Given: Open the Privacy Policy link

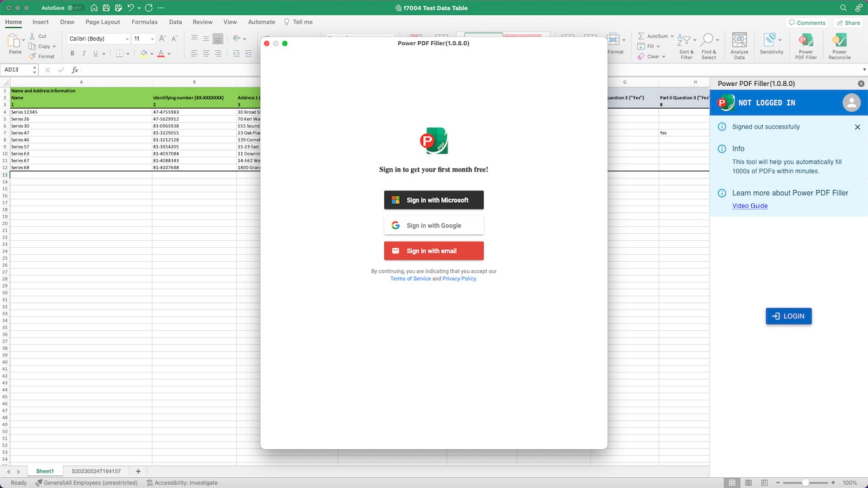Looking at the screenshot, I should click(x=459, y=279).
